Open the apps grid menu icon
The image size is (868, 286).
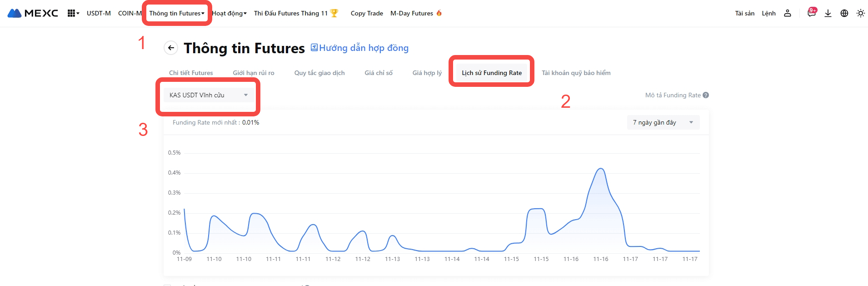(x=72, y=13)
